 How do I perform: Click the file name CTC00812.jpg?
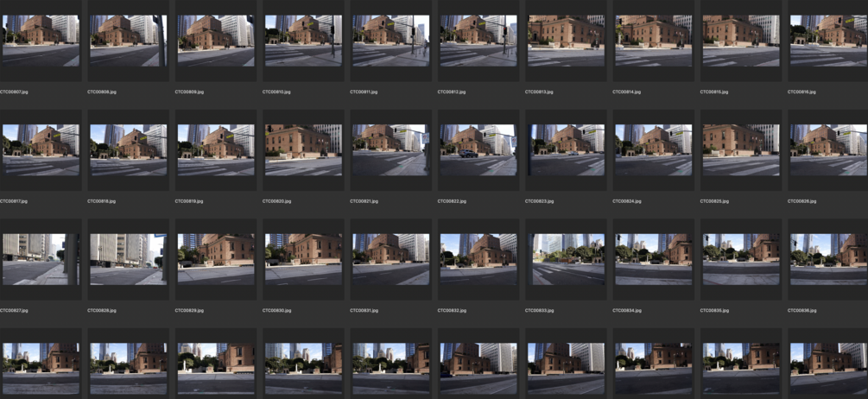click(x=452, y=92)
